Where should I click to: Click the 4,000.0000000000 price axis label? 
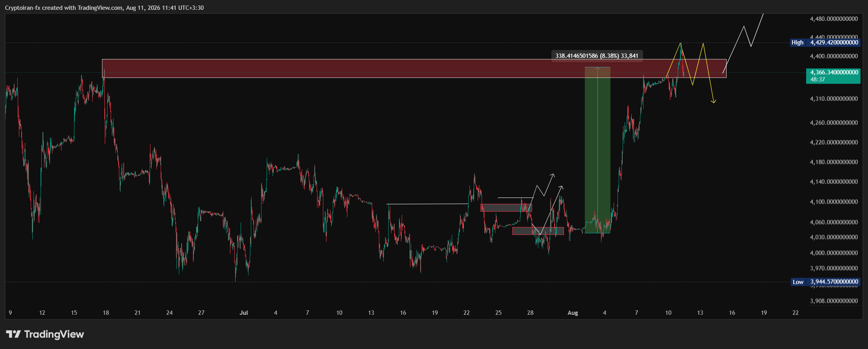(x=834, y=253)
